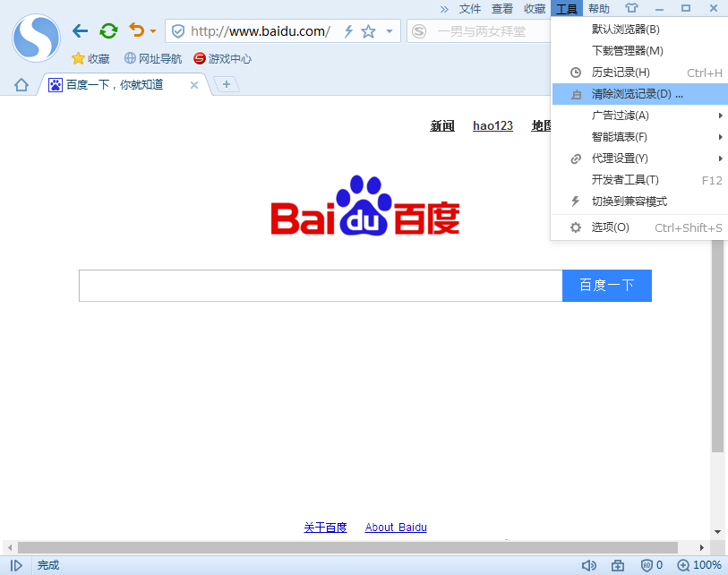Click the skin shirt icon
Image resolution: width=728 pixels, height=575 pixels.
point(631,8)
